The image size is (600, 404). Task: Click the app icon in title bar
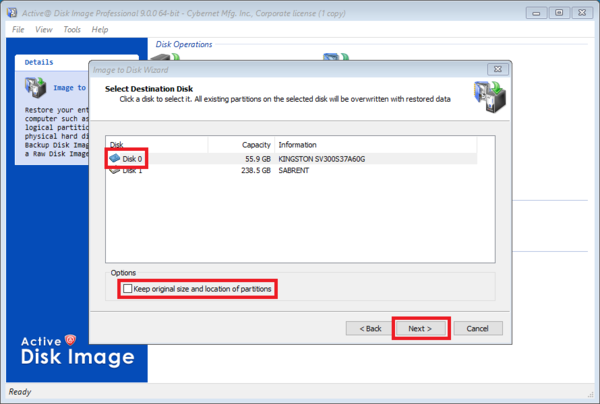(x=10, y=12)
